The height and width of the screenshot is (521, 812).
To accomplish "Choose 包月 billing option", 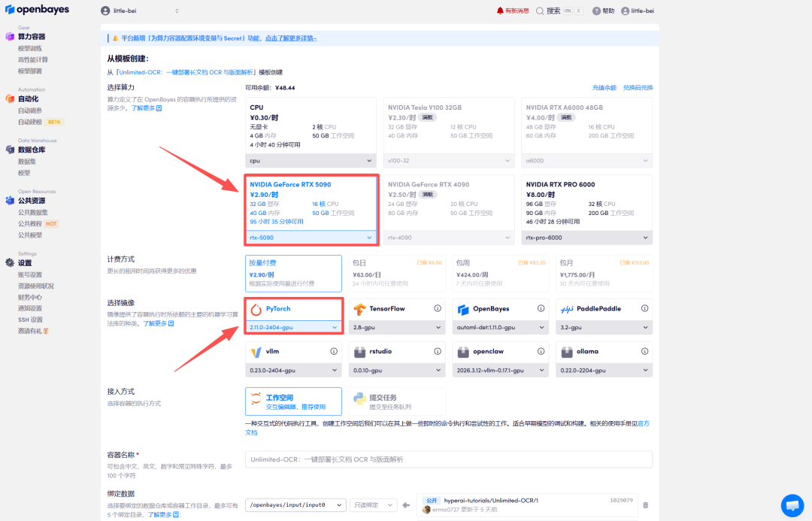I will [x=604, y=274].
